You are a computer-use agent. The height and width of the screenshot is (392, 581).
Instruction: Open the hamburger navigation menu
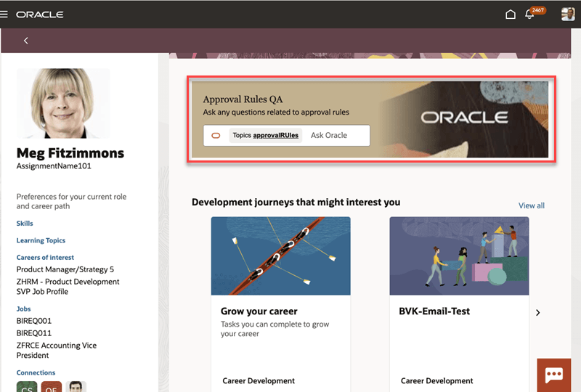pyautogui.click(x=4, y=14)
